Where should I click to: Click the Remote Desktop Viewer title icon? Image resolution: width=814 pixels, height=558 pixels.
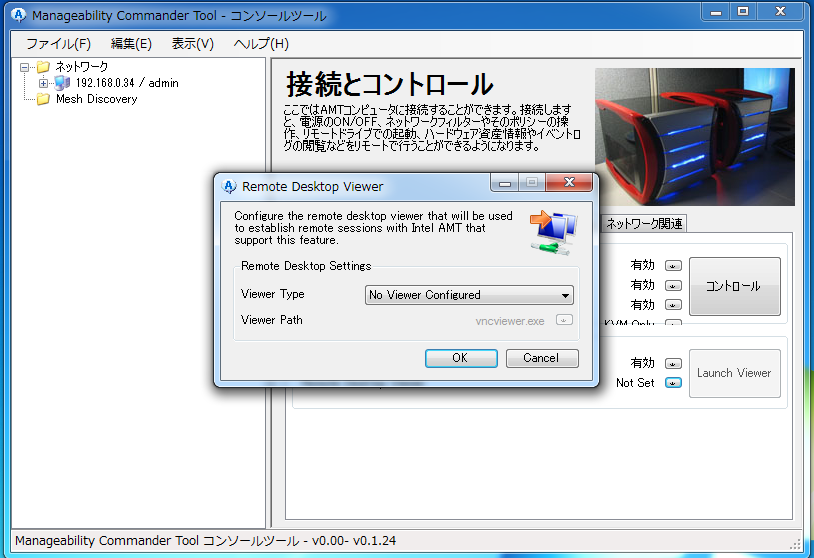pos(229,186)
